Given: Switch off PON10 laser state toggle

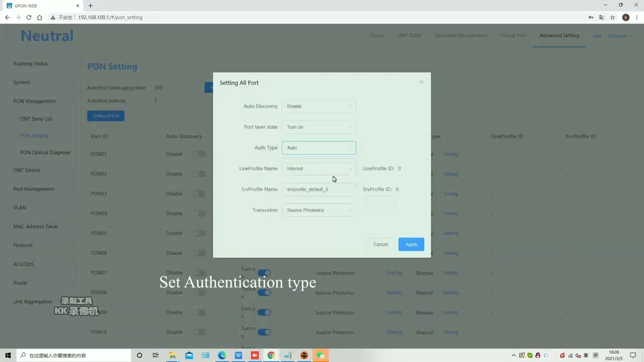Looking at the screenshot, I should point(264,332).
